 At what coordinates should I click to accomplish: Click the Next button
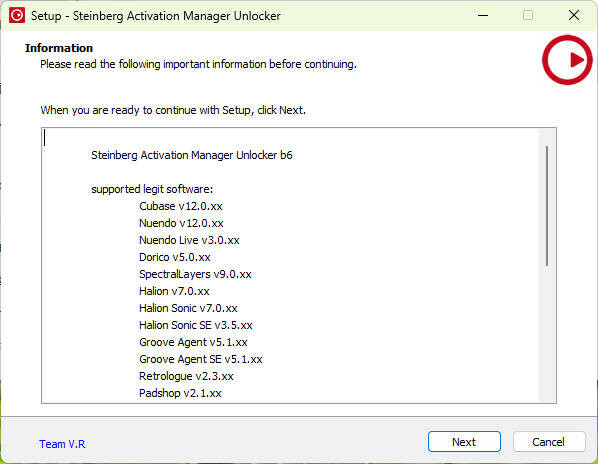pyautogui.click(x=464, y=442)
